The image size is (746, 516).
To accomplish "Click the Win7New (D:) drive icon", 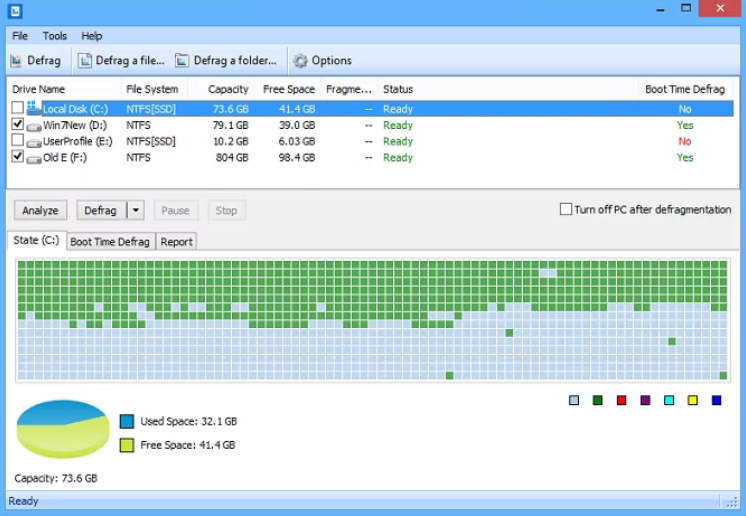I will click(34, 125).
